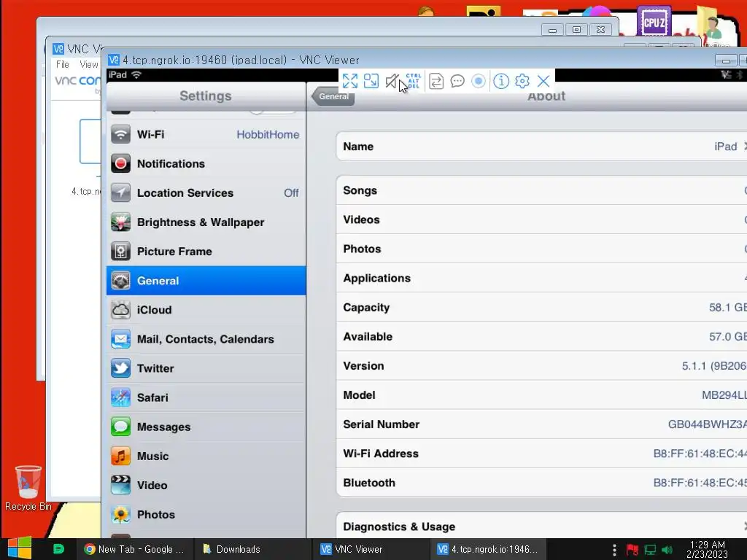Disconnect session with toolbar X icon
The height and width of the screenshot is (560, 747).
[x=543, y=81]
